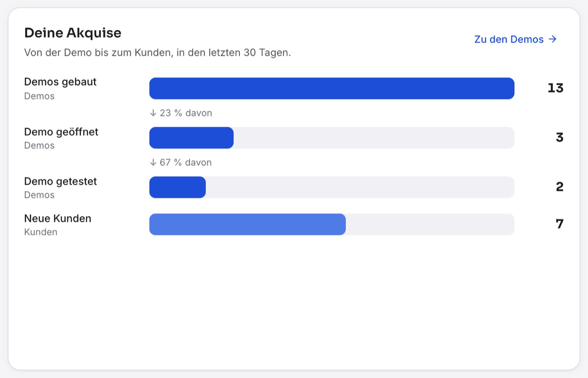Click the filled part of the 'Demo getestet' bar
This screenshot has height=378, width=588.
tap(178, 187)
